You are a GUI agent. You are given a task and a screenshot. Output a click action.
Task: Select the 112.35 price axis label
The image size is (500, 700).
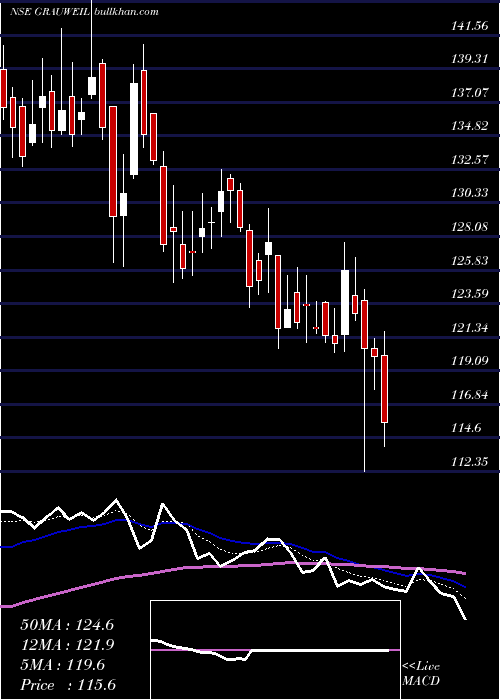pyautogui.click(x=470, y=462)
